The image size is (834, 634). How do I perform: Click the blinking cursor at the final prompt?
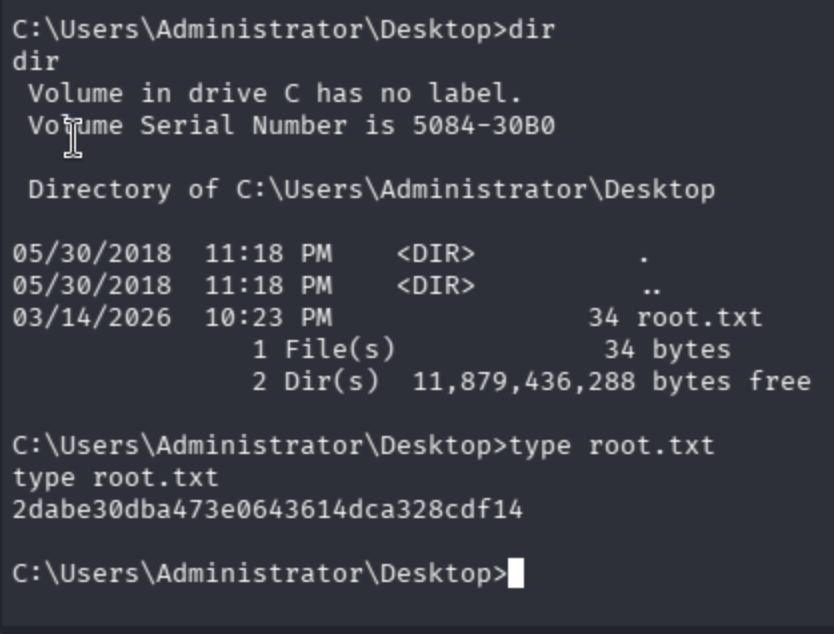(x=516, y=573)
